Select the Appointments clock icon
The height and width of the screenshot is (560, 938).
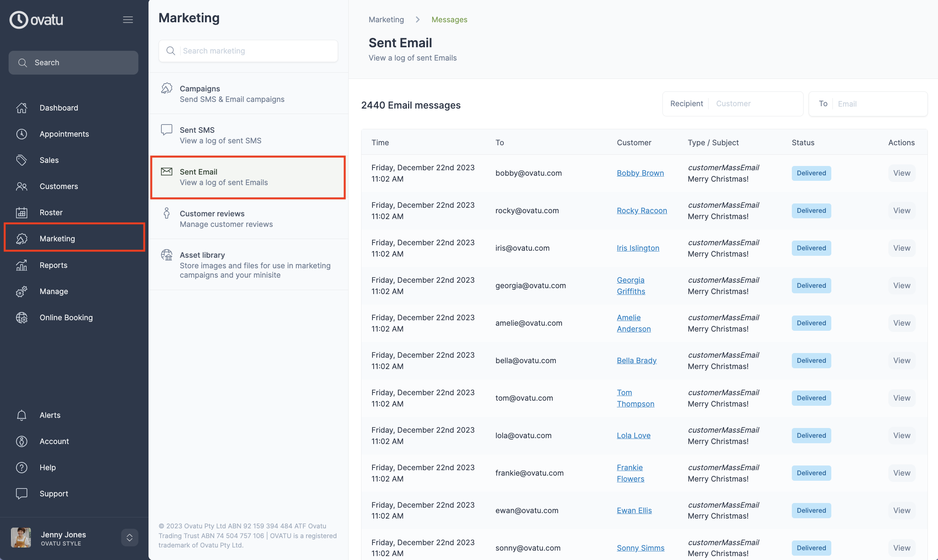[21, 134]
